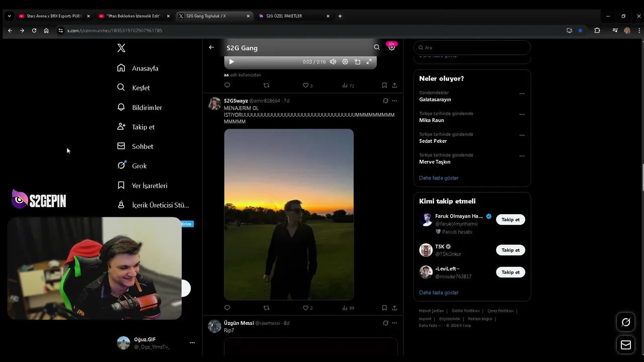
Task: Open more options for Merve Taşkın trend
Action: 522,156
